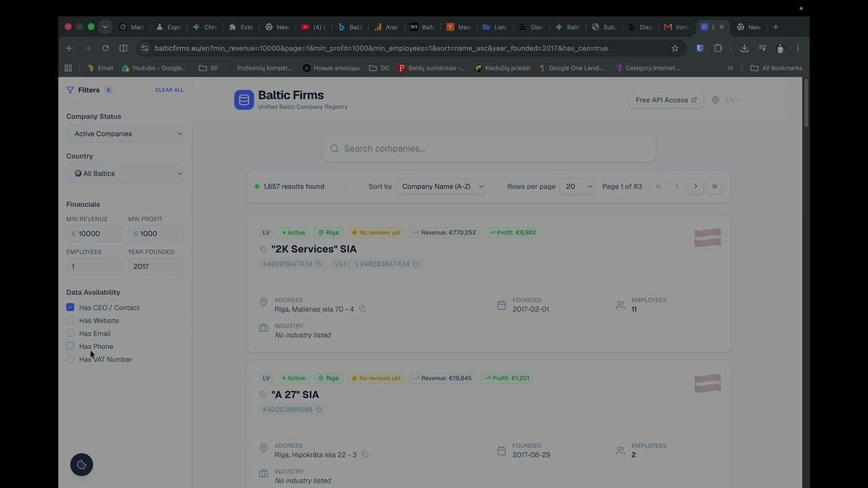Screen dimensions: 868x488
Task: Open "A 27" SIA company title
Action: click(295, 394)
